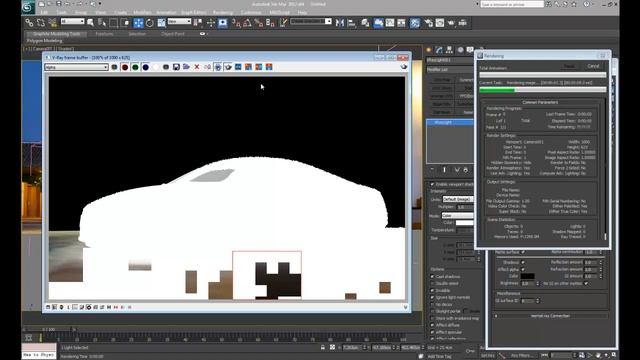
Task: Open the Create panel star icon
Action: pos(428,50)
